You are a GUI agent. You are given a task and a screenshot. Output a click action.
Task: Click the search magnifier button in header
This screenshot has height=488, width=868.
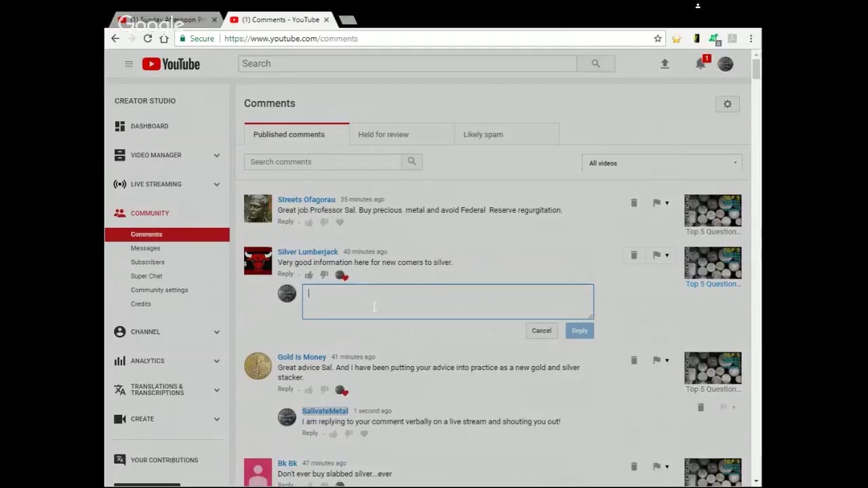tap(595, 64)
